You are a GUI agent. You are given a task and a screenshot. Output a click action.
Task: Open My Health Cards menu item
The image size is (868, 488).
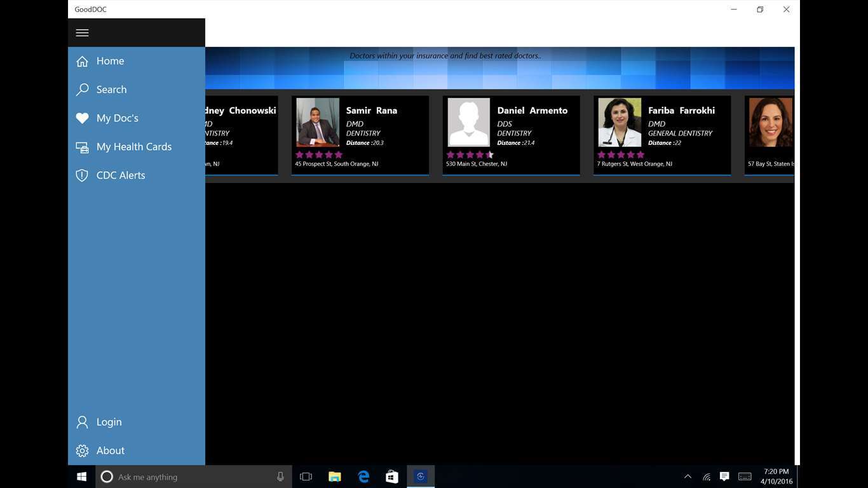134,147
